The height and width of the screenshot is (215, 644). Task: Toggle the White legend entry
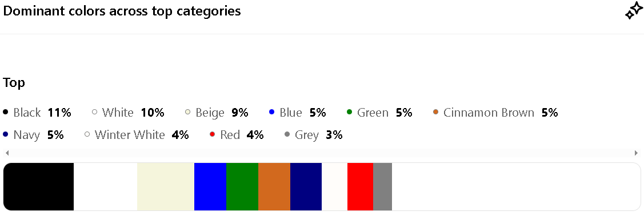point(128,112)
